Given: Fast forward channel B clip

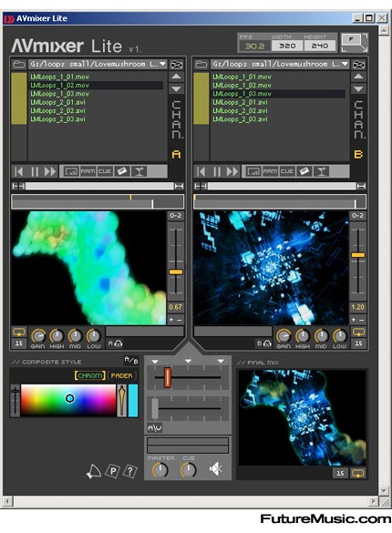Looking at the screenshot, I should pyautogui.click(x=232, y=171).
